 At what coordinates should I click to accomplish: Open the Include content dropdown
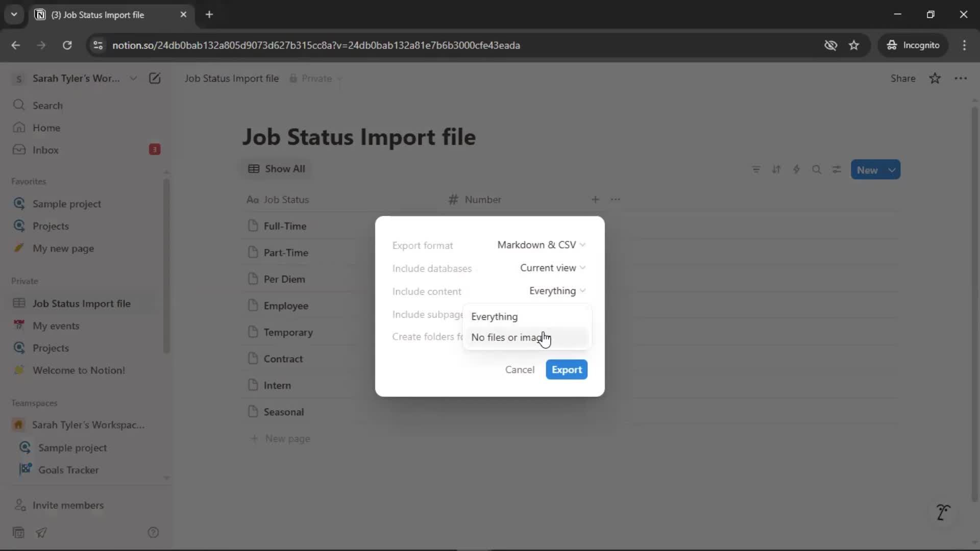tap(557, 291)
